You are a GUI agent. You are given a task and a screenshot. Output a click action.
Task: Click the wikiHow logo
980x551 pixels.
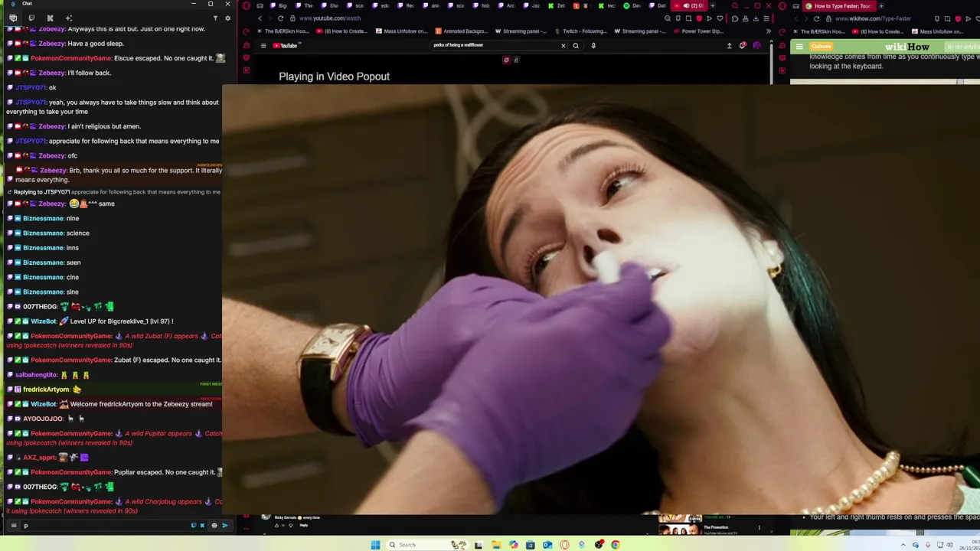coord(906,47)
